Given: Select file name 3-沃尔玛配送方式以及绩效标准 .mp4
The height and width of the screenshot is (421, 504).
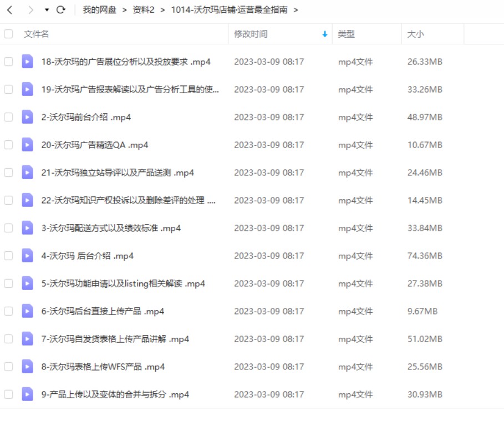Looking at the screenshot, I should pos(111,228).
